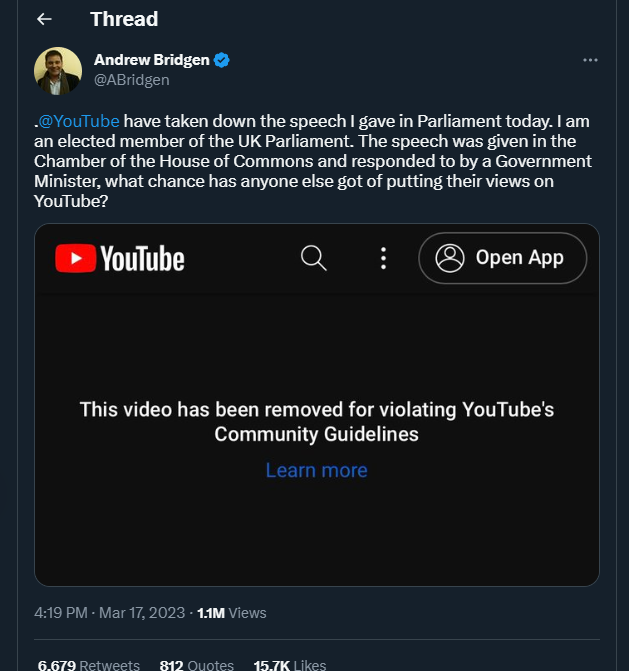This screenshot has width=629, height=671.
Task: Follow the Learn more link
Action: tap(316, 470)
